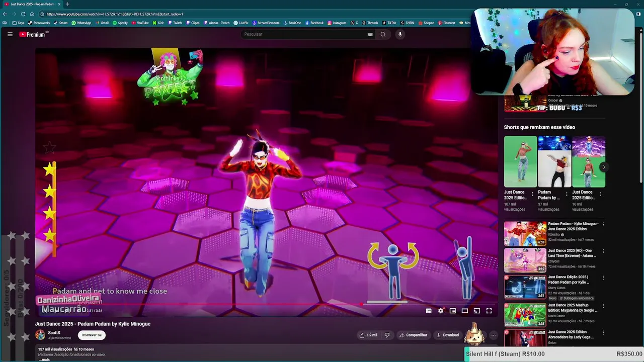Expand the description with ...mais
This screenshot has height=362, width=644.
click(x=44, y=359)
